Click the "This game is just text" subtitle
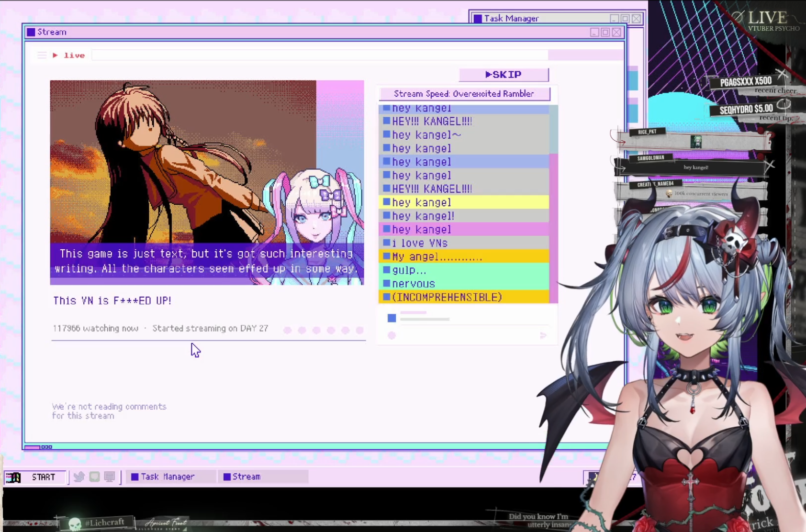 (x=207, y=261)
